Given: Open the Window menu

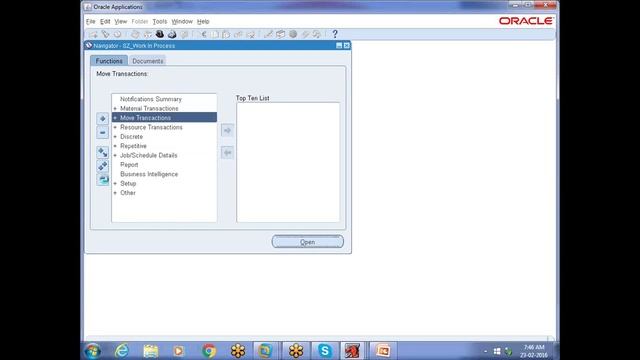Looking at the screenshot, I should [182, 22].
